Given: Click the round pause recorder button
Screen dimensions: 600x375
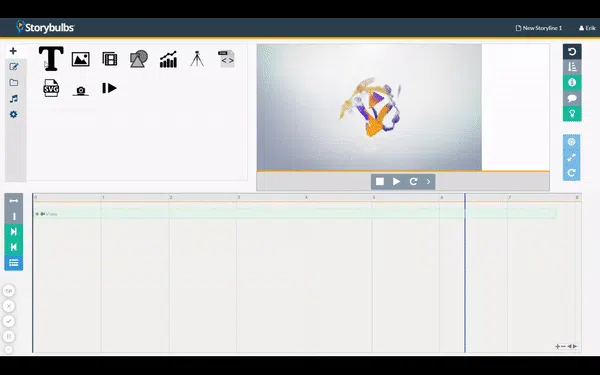Looking at the screenshot, I should tap(9, 336).
